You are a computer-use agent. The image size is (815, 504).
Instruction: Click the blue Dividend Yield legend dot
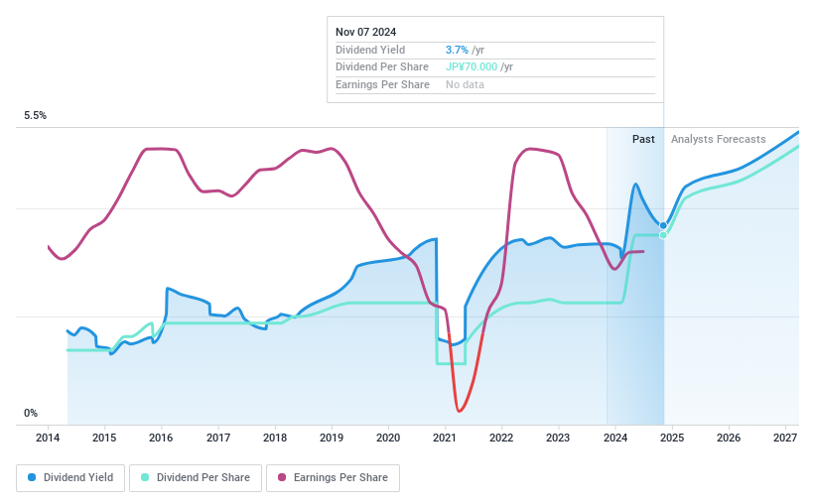point(32,477)
